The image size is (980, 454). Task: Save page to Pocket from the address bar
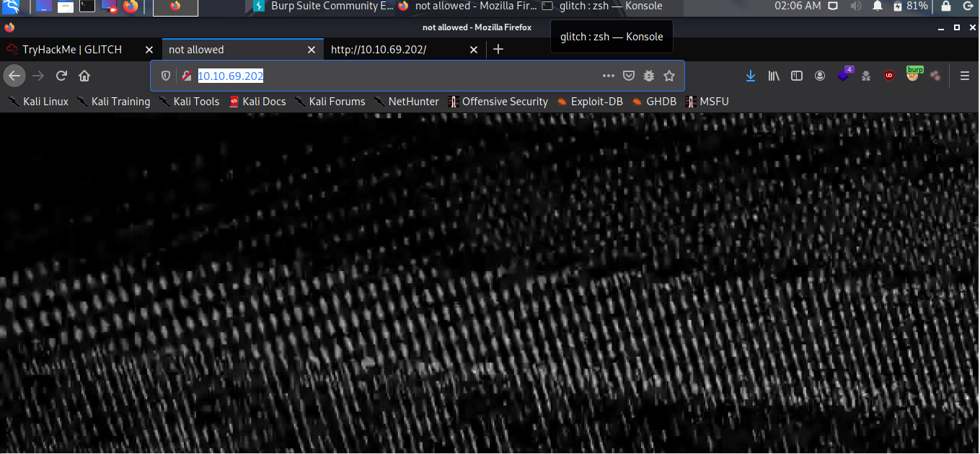coord(629,75)
